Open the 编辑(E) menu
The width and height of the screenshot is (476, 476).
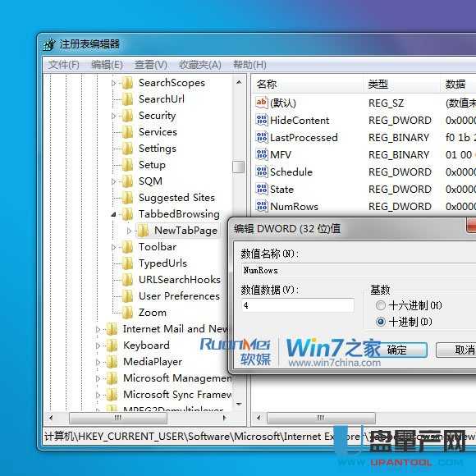tap(108, 65)
